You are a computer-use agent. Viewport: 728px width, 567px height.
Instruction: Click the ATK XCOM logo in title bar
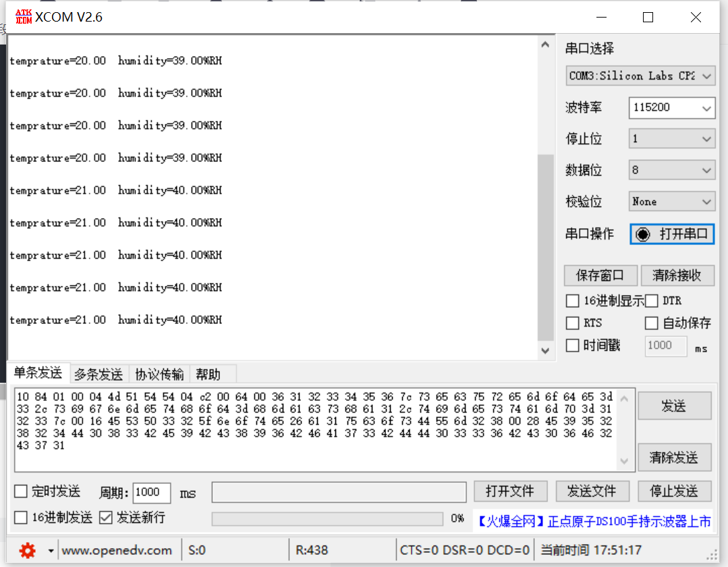[x=24, y=17]
